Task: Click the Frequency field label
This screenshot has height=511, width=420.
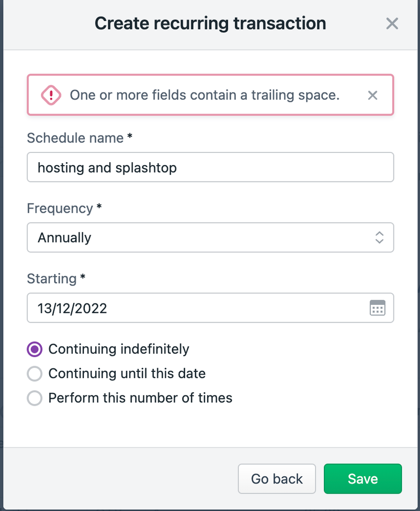Action: [x=60, y=209]
